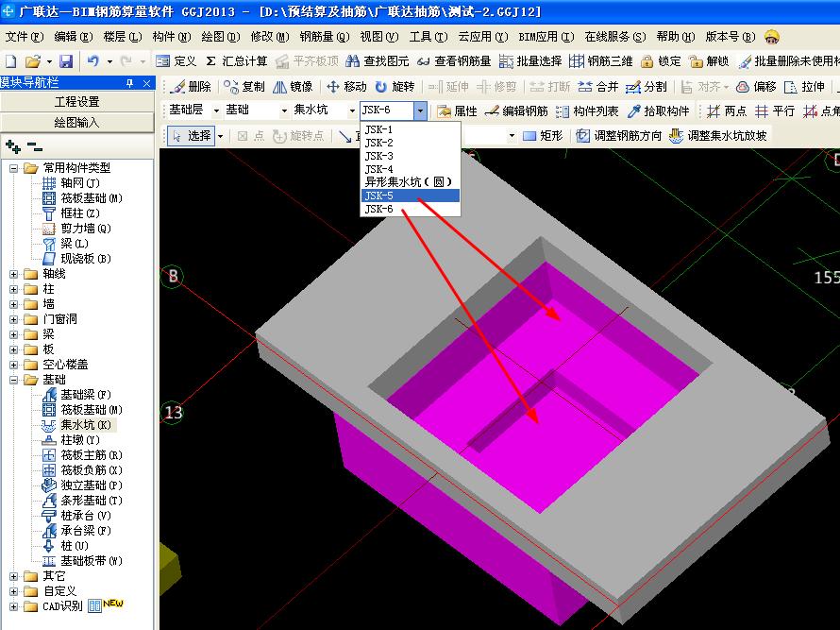Open 定义 (Define) tool
Screen dimensions: 840x630
pos(176,61)
